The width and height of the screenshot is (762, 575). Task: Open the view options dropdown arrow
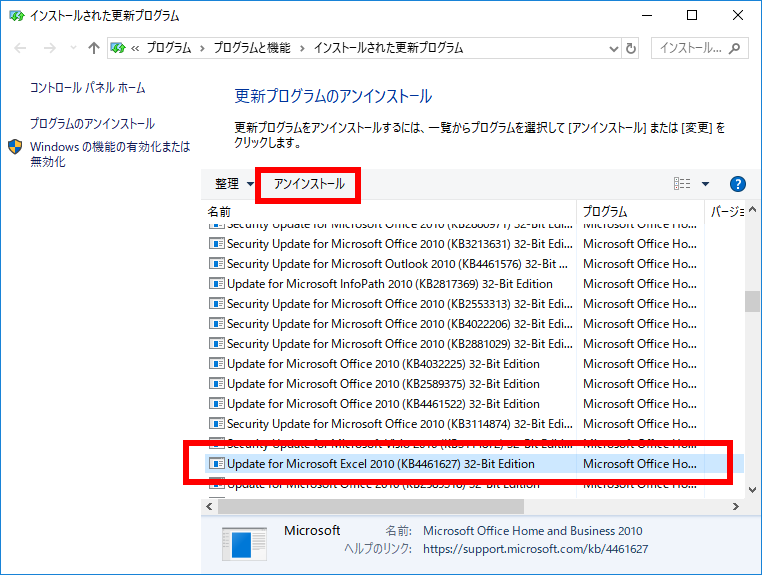point(705,184)
